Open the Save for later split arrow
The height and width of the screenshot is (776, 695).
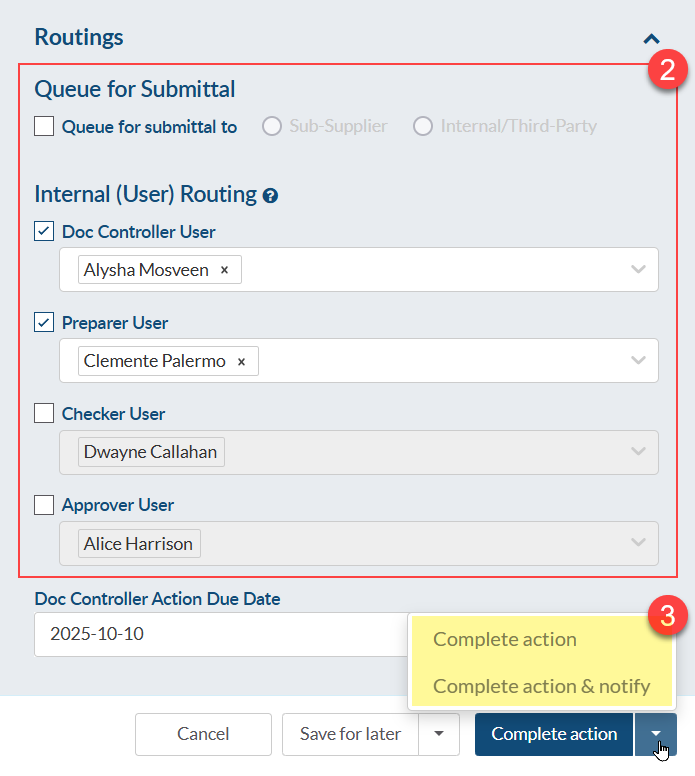click(x=439, y=734)
